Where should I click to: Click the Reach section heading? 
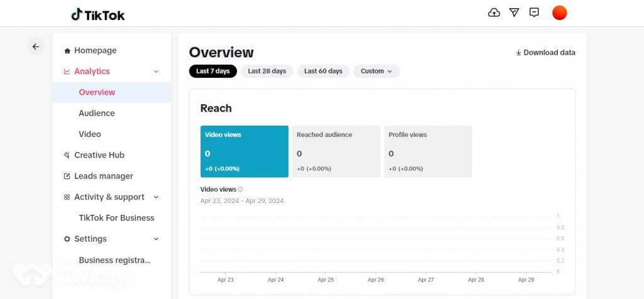pyautogui.click(x=216, y=108)
